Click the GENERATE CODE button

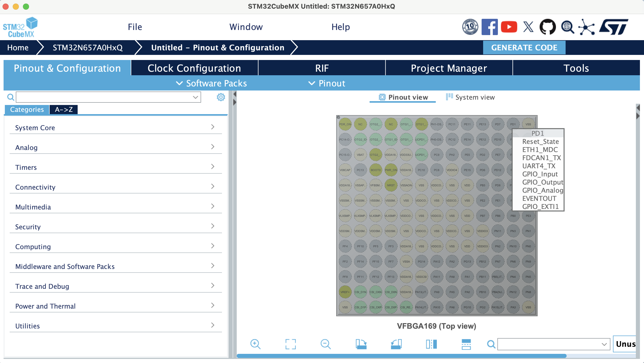pyautogui.click(x=524, y=47)
